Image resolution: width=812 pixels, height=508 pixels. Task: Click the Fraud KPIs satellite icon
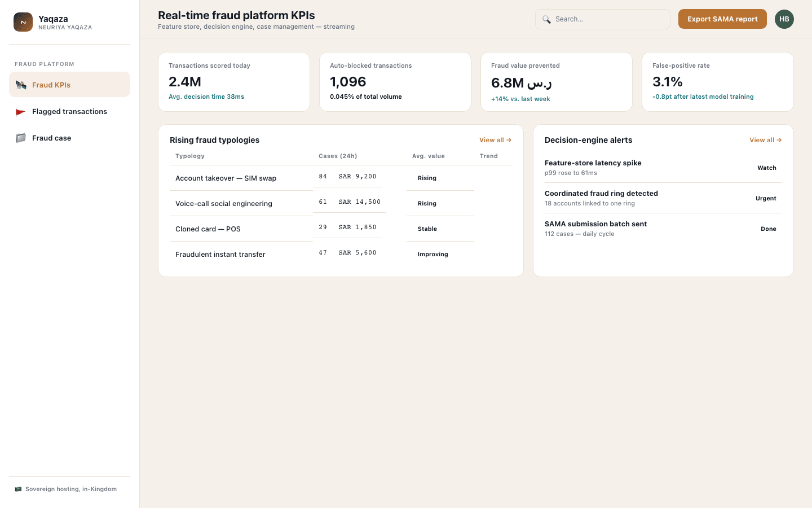coord(21,85)
